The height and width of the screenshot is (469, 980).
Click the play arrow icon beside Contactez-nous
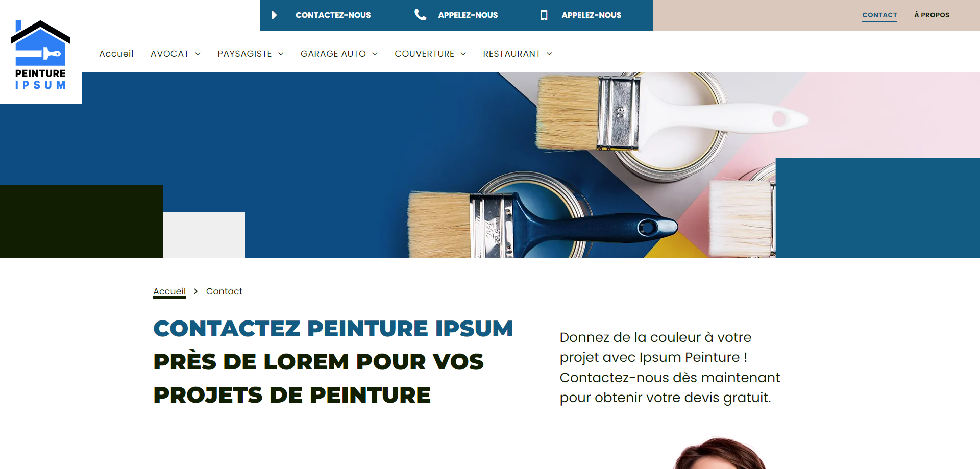click(274, 15)
